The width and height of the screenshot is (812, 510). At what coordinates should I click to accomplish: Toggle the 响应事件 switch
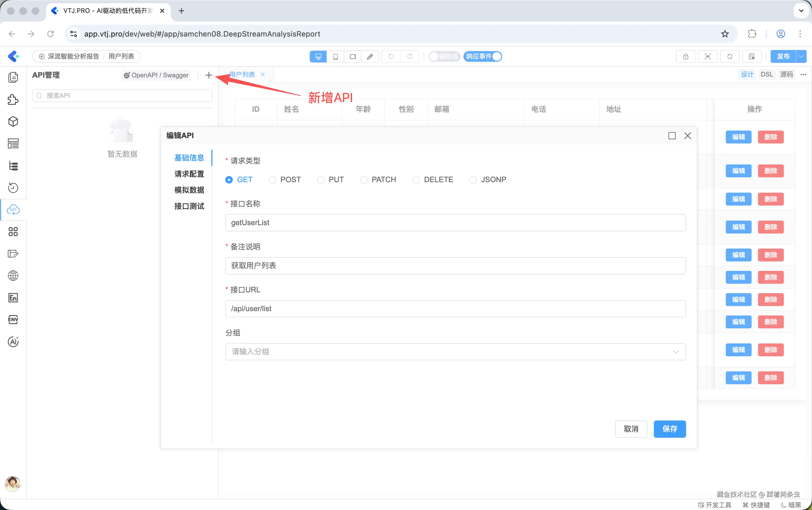tap(483, 56)
